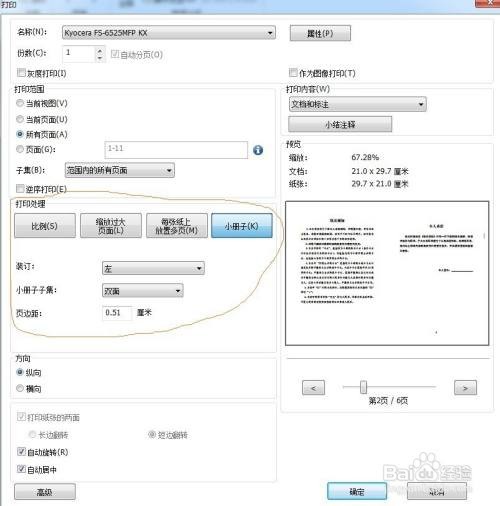Click the 小册子(K) booklet button
Screen dimensions: 500x506
click(x=242, y=226)
